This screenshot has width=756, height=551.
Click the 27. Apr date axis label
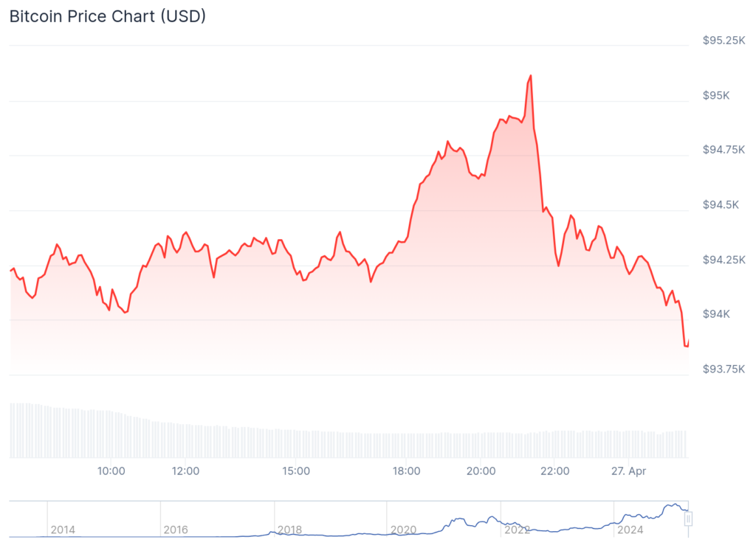pyautogui.click(x=630, y=471)
